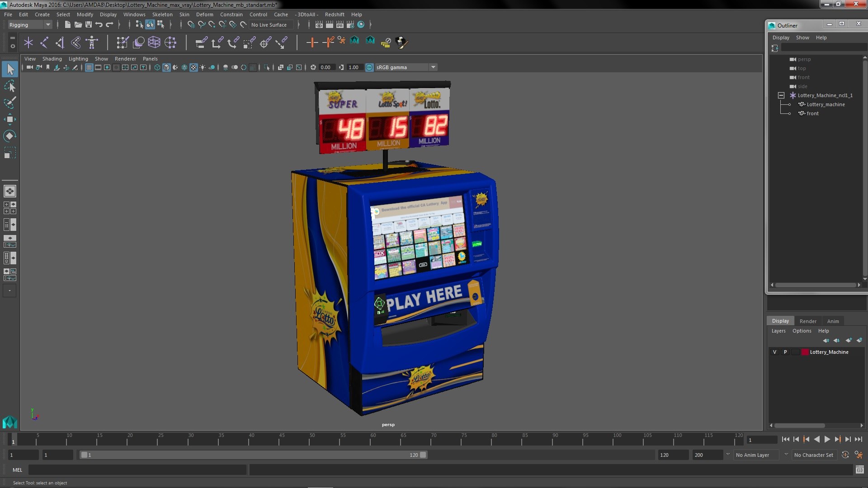The height and width of the screenshot is (488, 868).
Task: Activate the Rotate tool
Action: [10, 136]
